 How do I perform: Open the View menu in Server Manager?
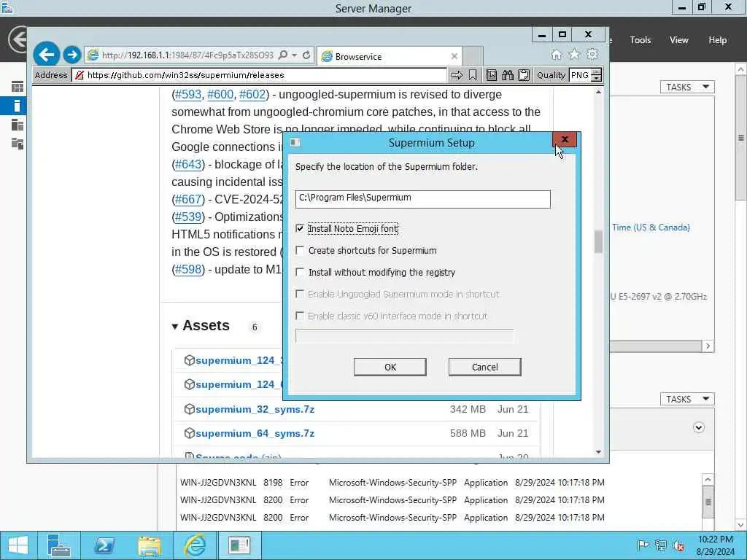pyautogui.click(x=679, y=40)
